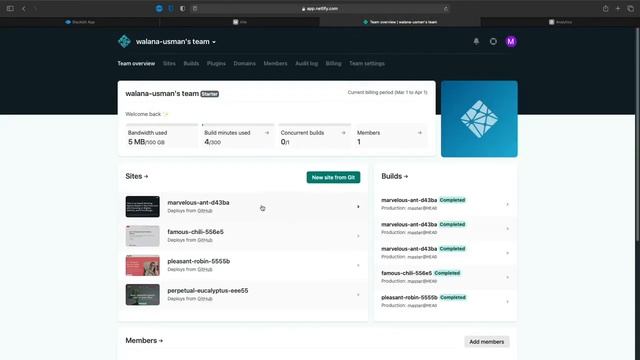The width and height of the screenshot is (640, 360).
Task: Open Build minutes used arrow
Action: [267, 133]
